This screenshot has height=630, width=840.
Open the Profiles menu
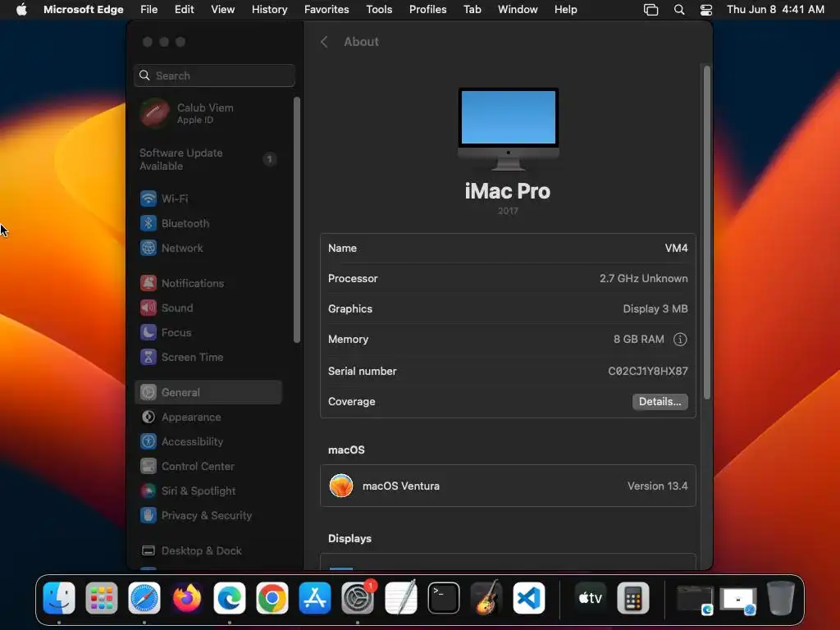tap(427, 10)
